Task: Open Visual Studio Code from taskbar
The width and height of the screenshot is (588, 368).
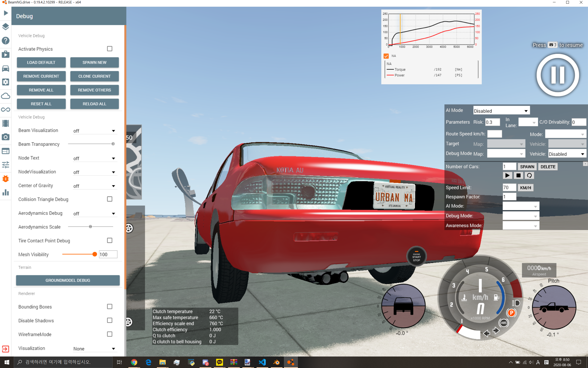Action: 262,362
